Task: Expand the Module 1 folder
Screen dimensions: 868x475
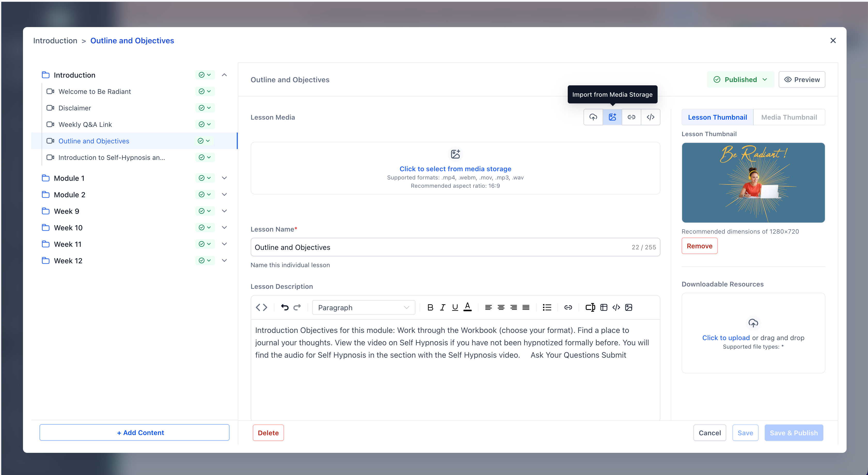Action: (x=224, y=178)
